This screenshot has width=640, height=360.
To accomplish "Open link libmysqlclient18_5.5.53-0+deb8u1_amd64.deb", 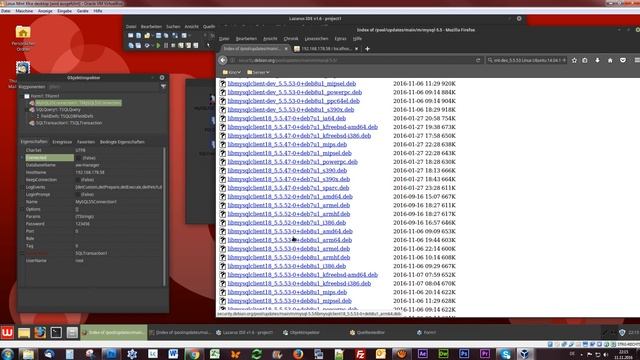I will click(290, 231).
